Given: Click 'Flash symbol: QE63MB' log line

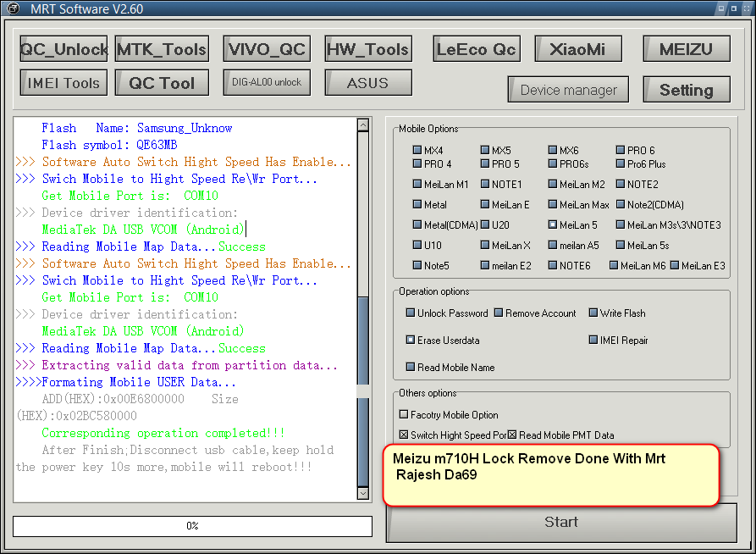Looking at the screenshot, I should click(109, 145).
